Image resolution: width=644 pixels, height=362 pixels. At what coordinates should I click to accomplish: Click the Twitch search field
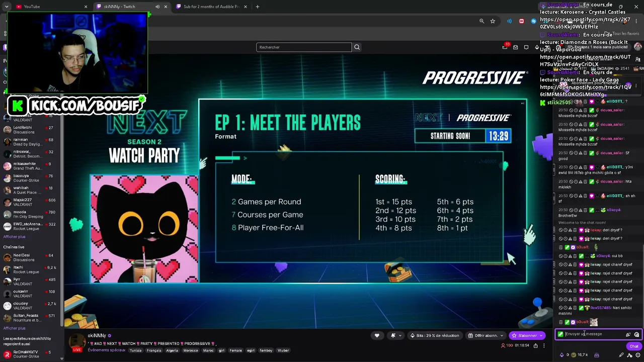304,47
